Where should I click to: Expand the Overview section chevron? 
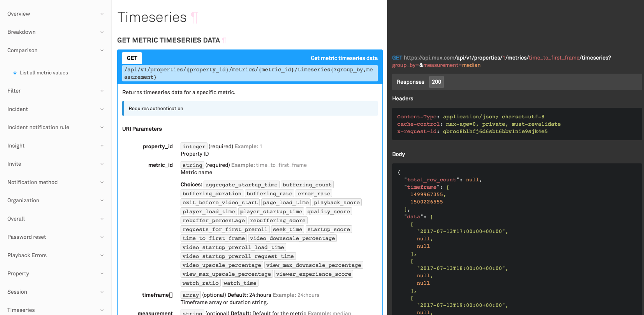(102, 14)
